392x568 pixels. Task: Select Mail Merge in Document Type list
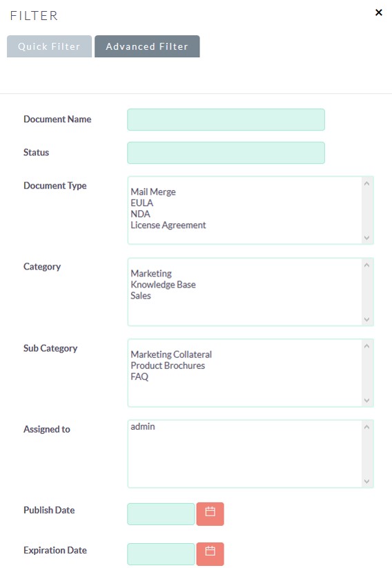coord(153,191)
